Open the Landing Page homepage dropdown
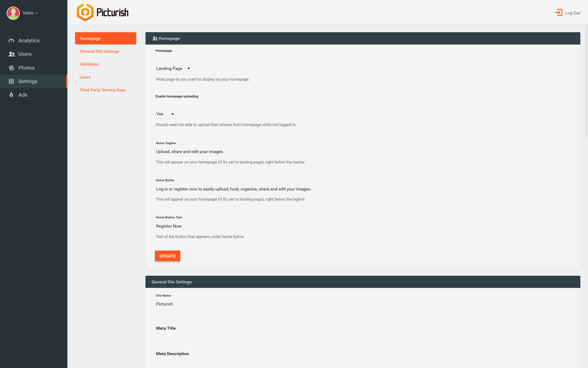The image size is (588, 368). pyautogui.click(x=173, y=68)
